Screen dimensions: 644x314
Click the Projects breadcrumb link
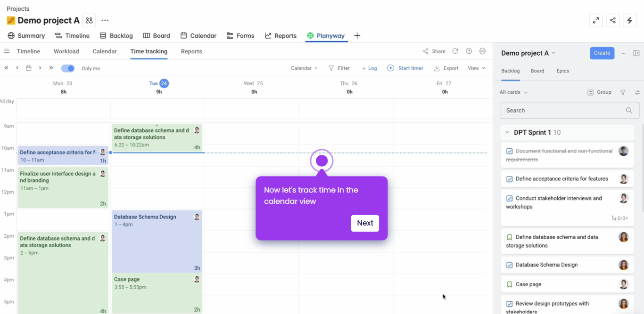pos(18,8)
